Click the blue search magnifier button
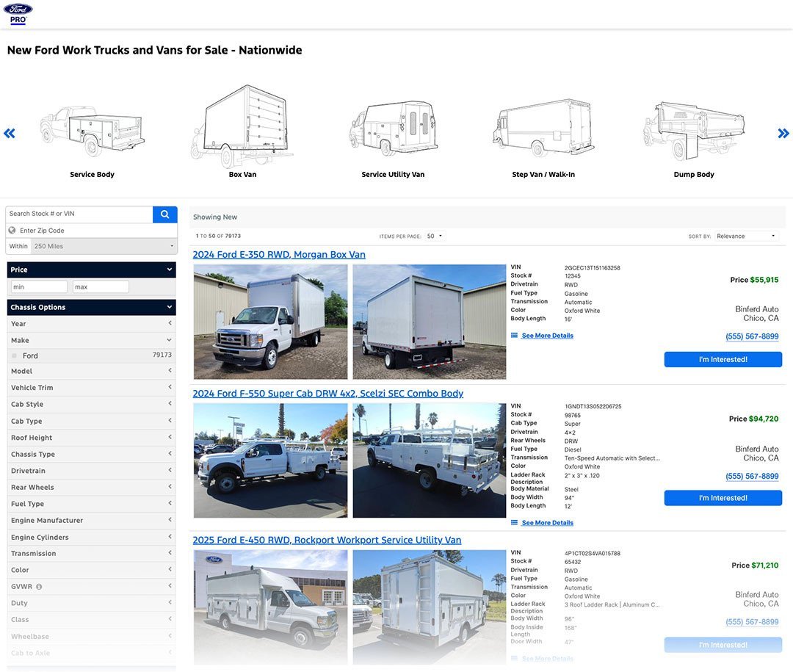793x672 pixels. click(164, 214)
